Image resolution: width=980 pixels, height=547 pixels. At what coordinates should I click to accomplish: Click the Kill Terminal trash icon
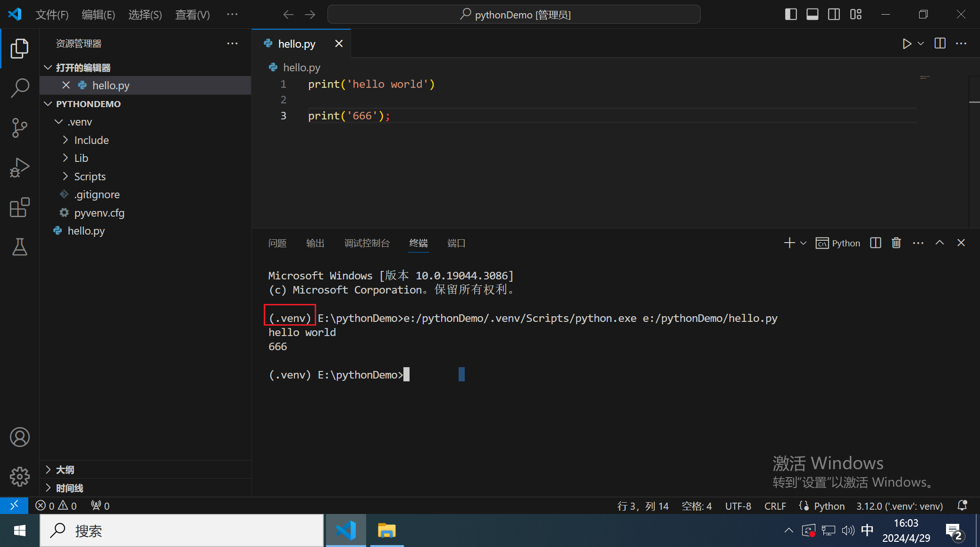(x=896, y=243)
